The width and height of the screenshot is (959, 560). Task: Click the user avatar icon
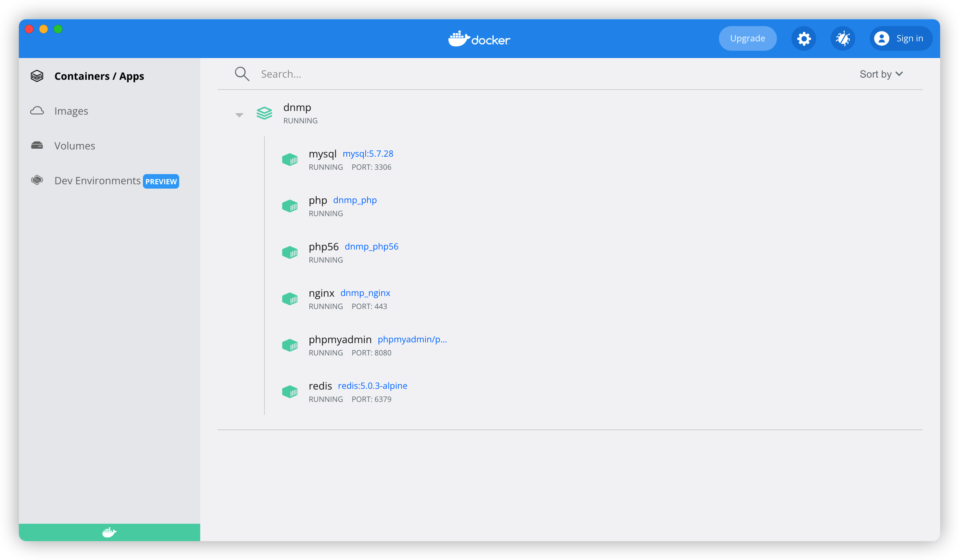882,38
